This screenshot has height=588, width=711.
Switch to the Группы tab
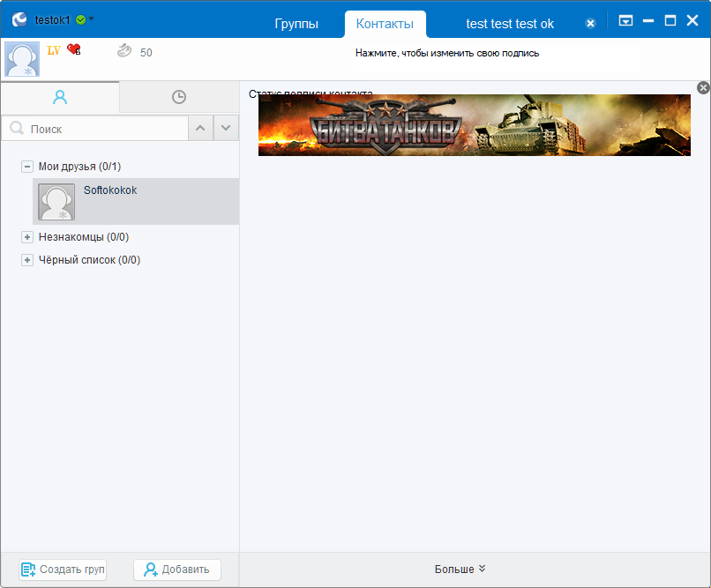point(296,24)
